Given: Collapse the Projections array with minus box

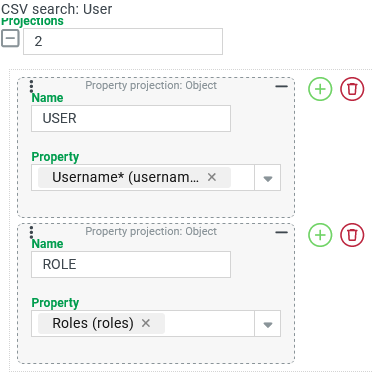Looking at the screenshot, I should pyautogui.click(x=10, y=39).
